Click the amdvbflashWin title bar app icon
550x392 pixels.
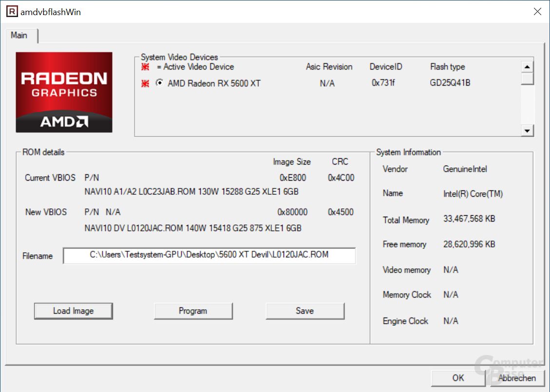[12, 12]
